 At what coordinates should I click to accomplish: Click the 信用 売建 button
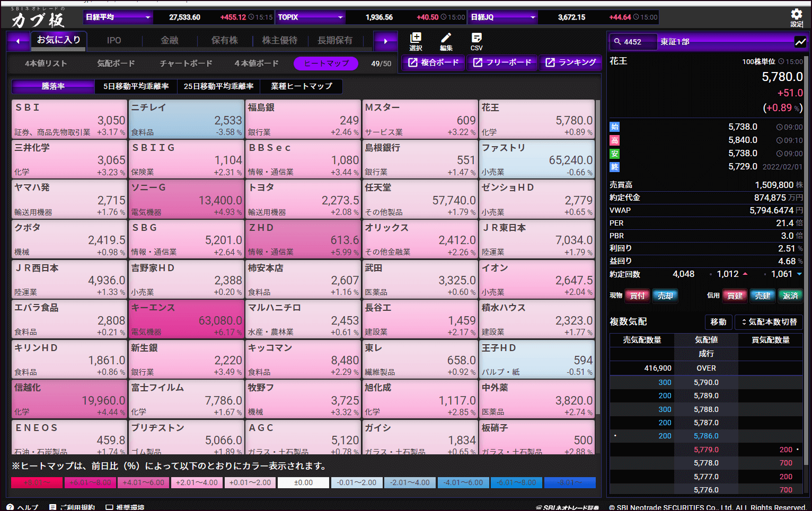(762, 295)
